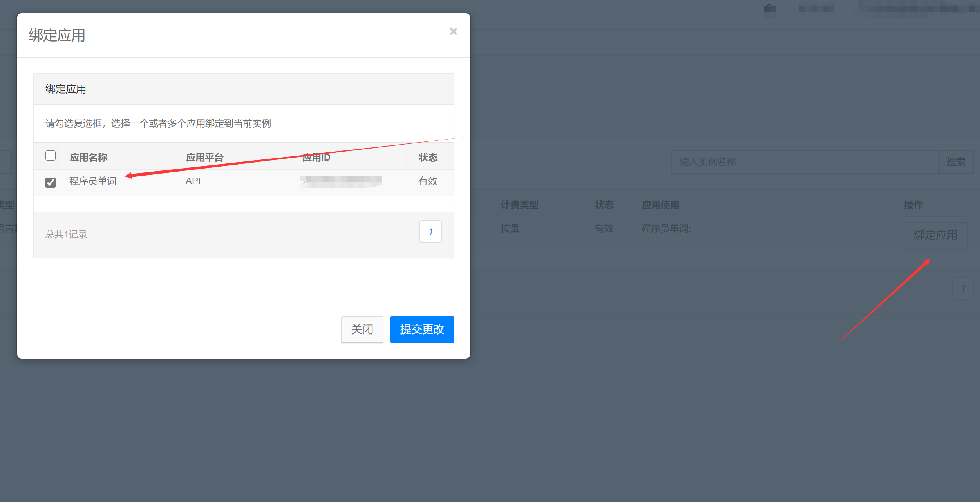Click the 搜索 button beside the search box

[956, 161]
